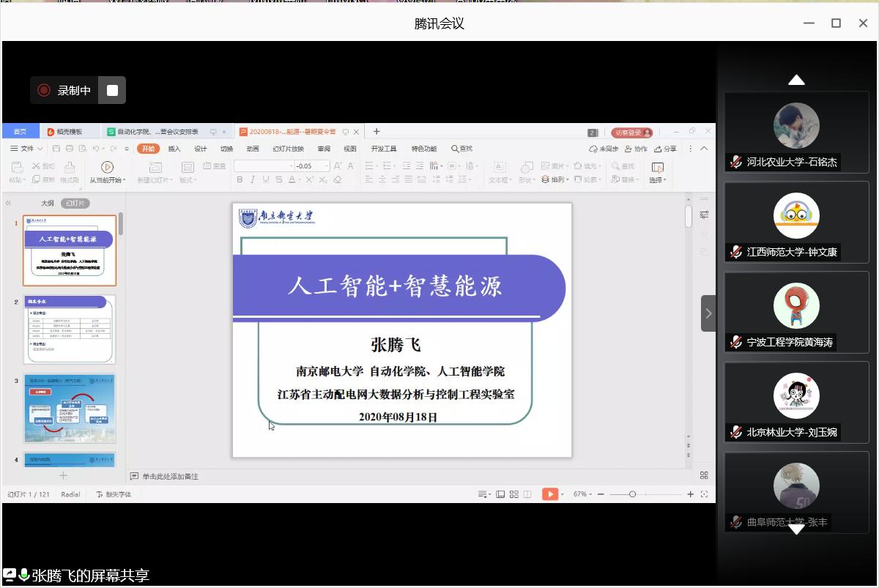Screen dimensions: 879x588
Task: Click the fit-to-window zoom icon
Action: tap(704, 494)
